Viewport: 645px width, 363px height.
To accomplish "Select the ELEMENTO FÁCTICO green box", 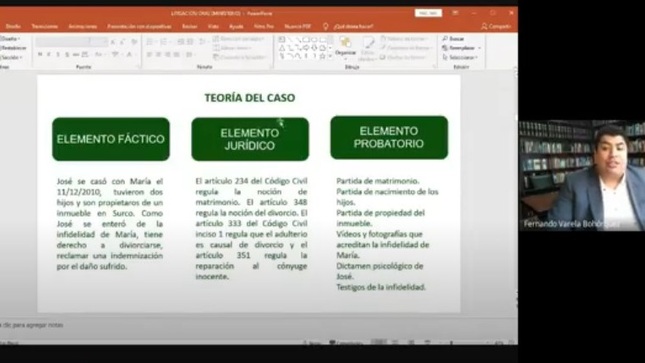I will (x=111, y=139).
